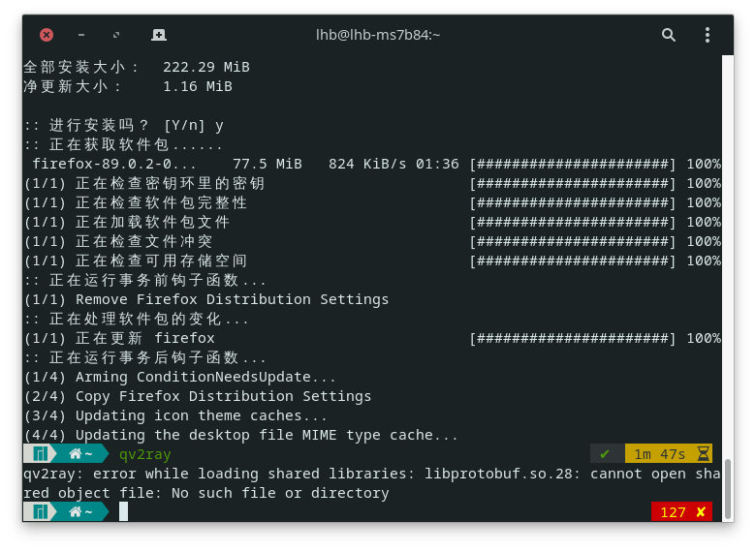The height and width of the screenshot is (552, 756).
Task: Click the Manjaro logo beside the qv2ray command
Action: (x=41, y=454)
